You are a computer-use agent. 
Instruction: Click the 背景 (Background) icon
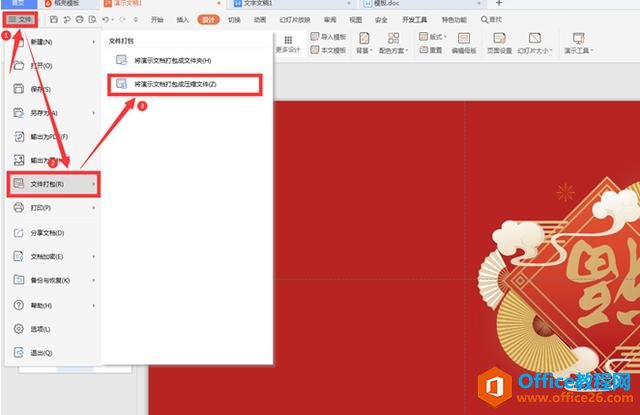[364, 38]
